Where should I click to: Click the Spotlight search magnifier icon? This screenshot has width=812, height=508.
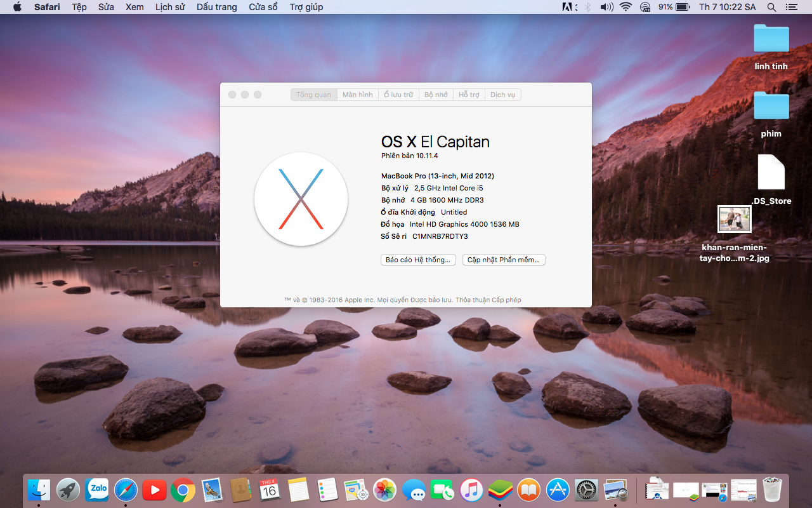771,7
